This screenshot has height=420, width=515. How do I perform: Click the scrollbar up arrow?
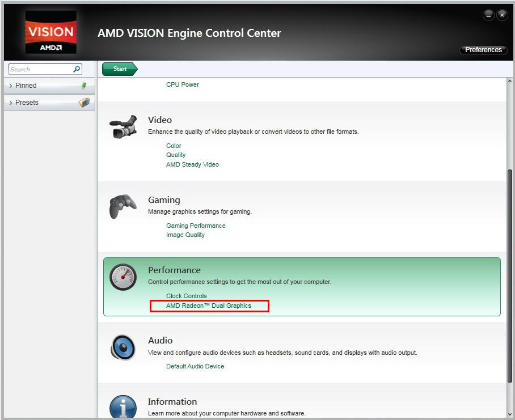click(x=510, y=81)
